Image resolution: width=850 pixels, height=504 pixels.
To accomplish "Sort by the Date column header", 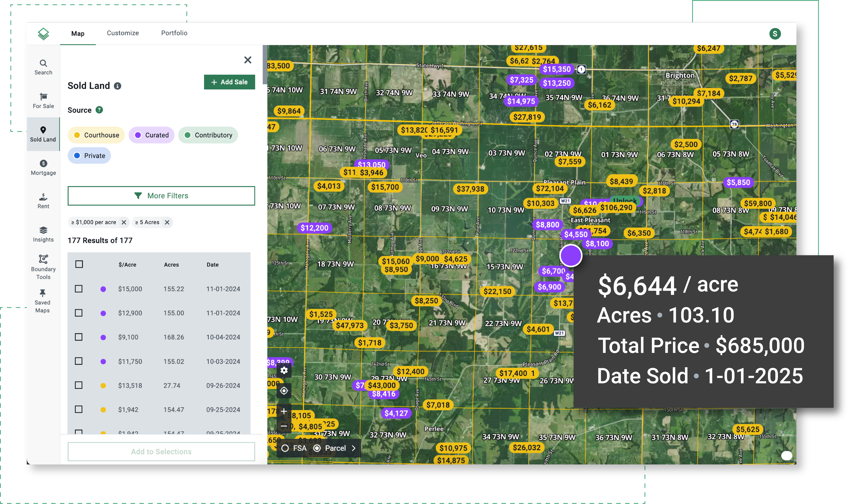I will pos(213,264).
